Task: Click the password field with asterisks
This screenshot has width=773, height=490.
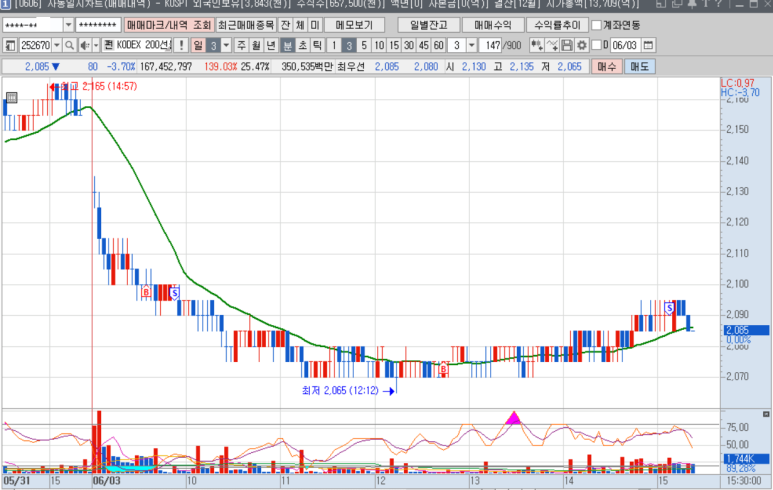Action: (x=98, y=25)
